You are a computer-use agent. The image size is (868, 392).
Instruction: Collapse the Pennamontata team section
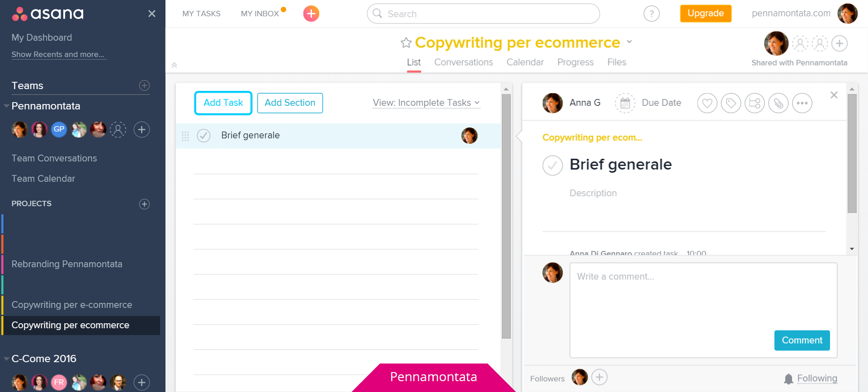[x=6, y=106]
